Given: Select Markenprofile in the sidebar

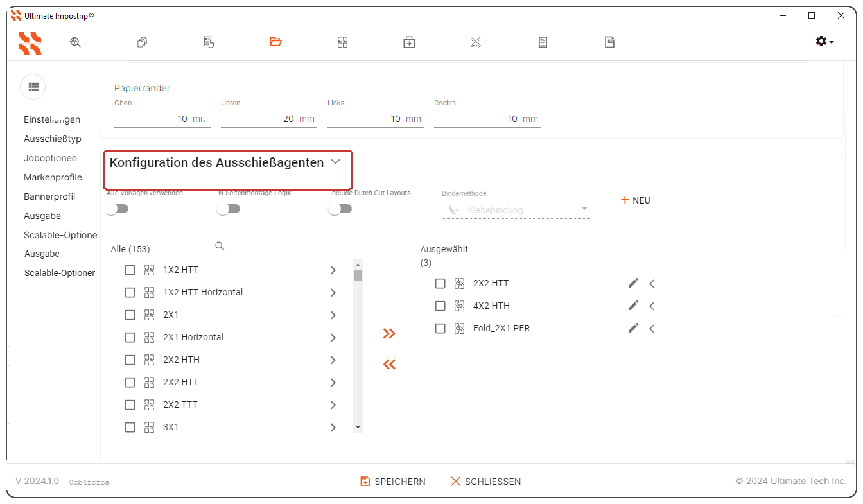Looking at the screenshot, I should (x=53, y=177).
